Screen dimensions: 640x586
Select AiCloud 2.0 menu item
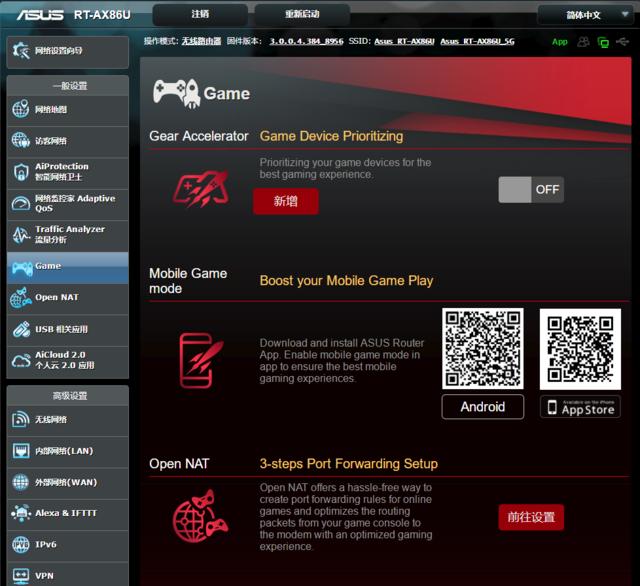68,360
